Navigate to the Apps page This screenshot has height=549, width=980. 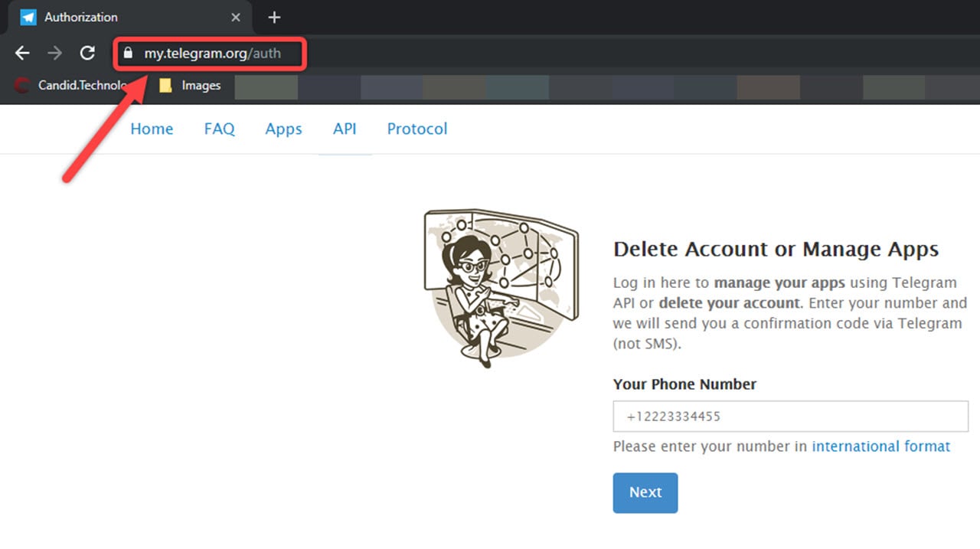point(283,129)
